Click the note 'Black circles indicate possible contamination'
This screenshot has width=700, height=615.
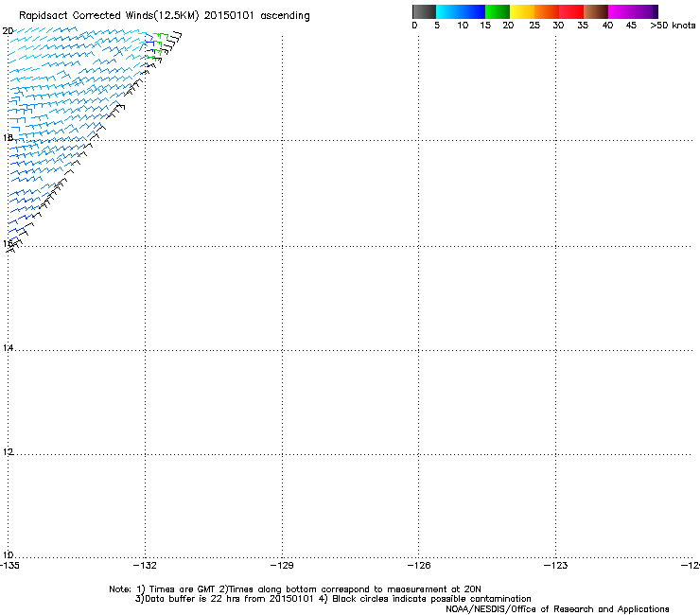431,599
